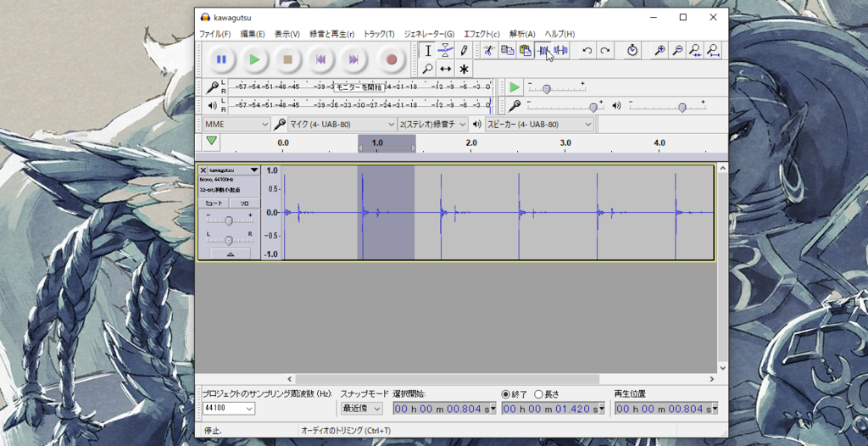
Task: Open the microphone input device dropdown
Action: point(342,124)
